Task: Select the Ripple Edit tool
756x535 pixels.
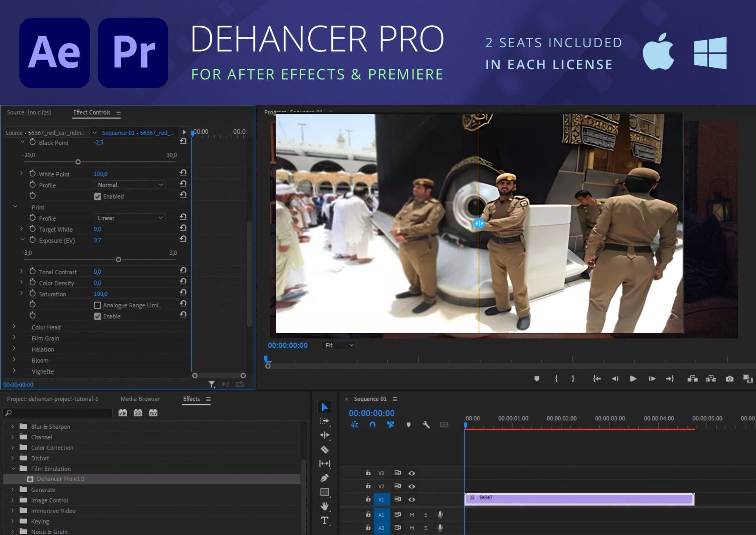Action: (324, 435)
